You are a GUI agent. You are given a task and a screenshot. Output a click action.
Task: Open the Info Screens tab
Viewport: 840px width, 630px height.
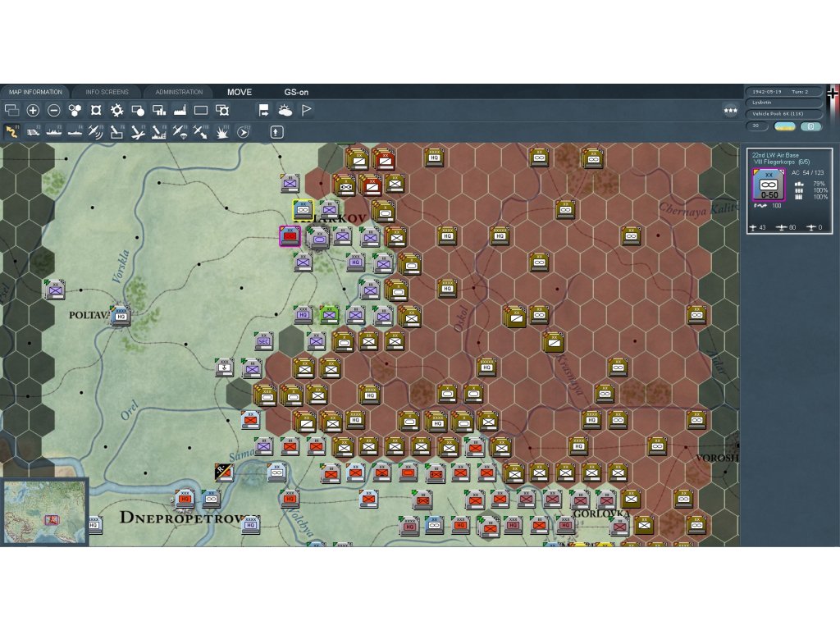(107, 92)
